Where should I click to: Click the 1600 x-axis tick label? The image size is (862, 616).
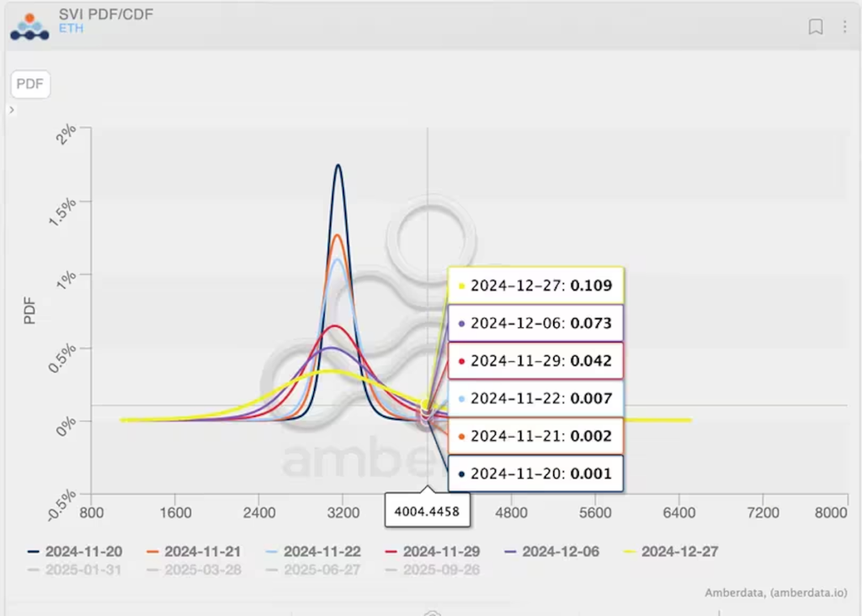[175, 512]
